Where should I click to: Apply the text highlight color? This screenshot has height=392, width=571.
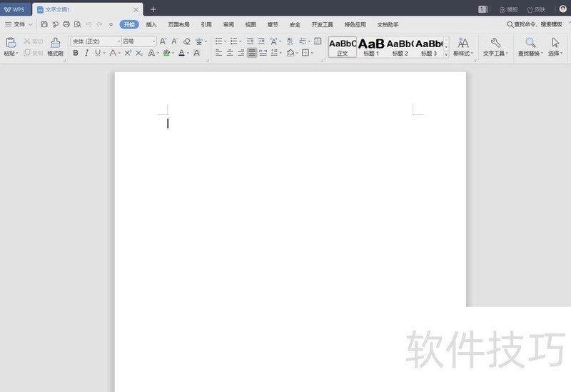click(x=166, y=53)
